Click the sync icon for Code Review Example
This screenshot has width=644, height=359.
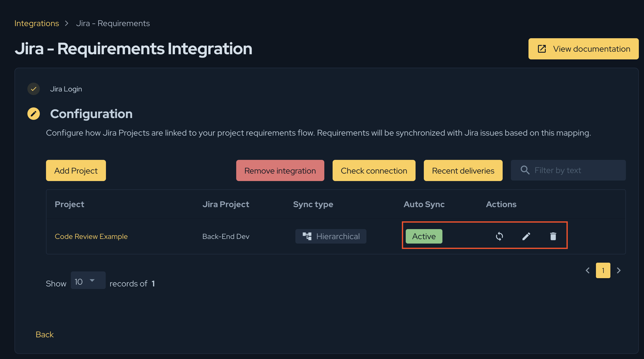499,236
